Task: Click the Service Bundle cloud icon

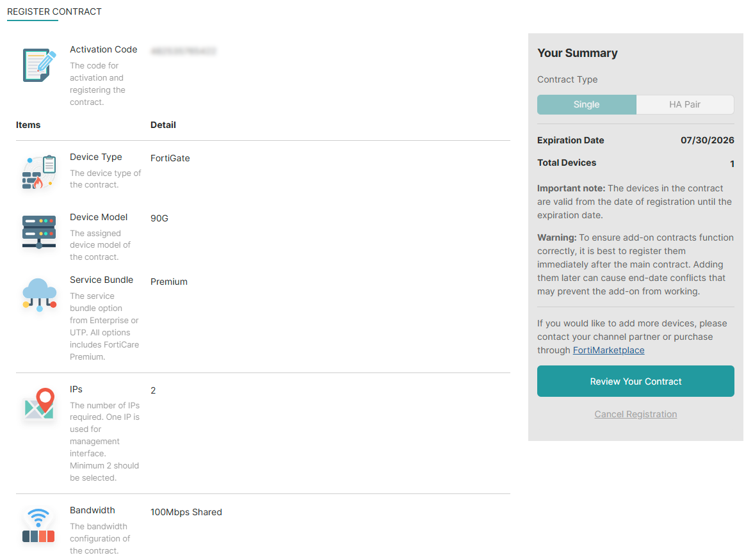Action: 38,294
